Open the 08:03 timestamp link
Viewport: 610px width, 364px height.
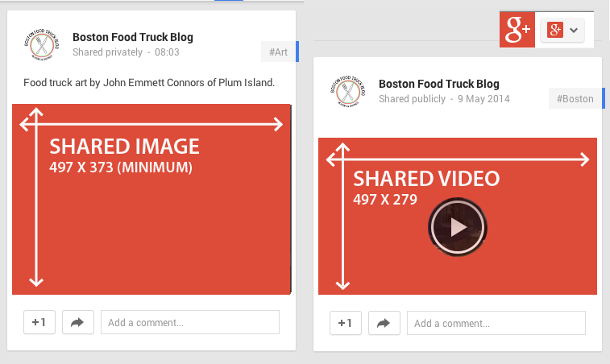click(x=167, y=52)
